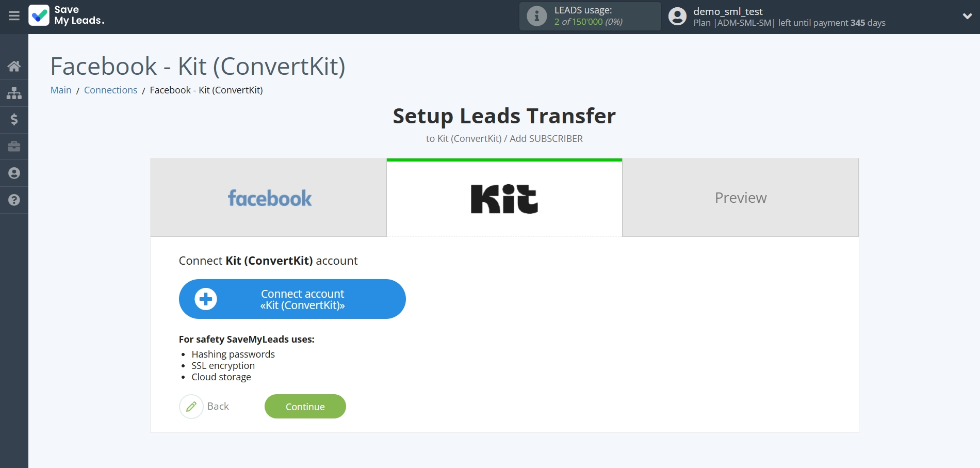Click the LEADS usage info icon

[x=537, y=16]
